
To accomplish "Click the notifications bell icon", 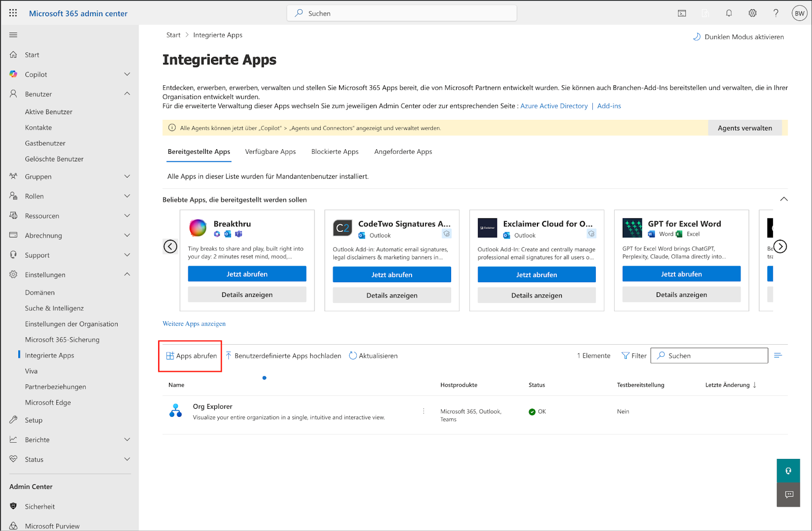I will (x=729, y=13).
